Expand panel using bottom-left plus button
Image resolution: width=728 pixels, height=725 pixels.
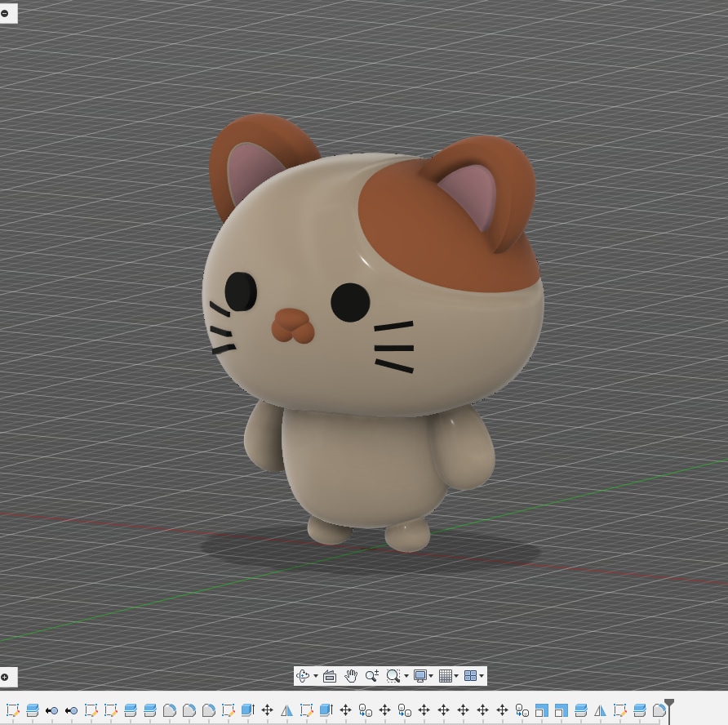5,677
